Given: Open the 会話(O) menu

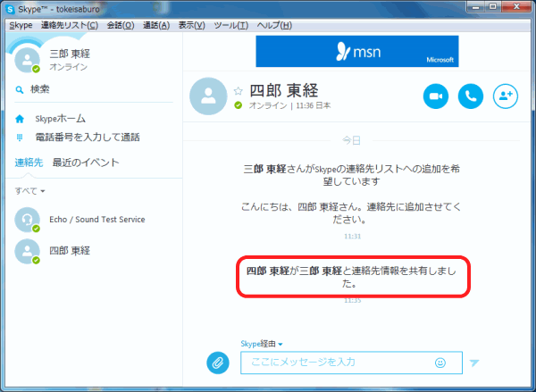Looking at the screenshot, I should pyautogui.click(x=121, y=25).
